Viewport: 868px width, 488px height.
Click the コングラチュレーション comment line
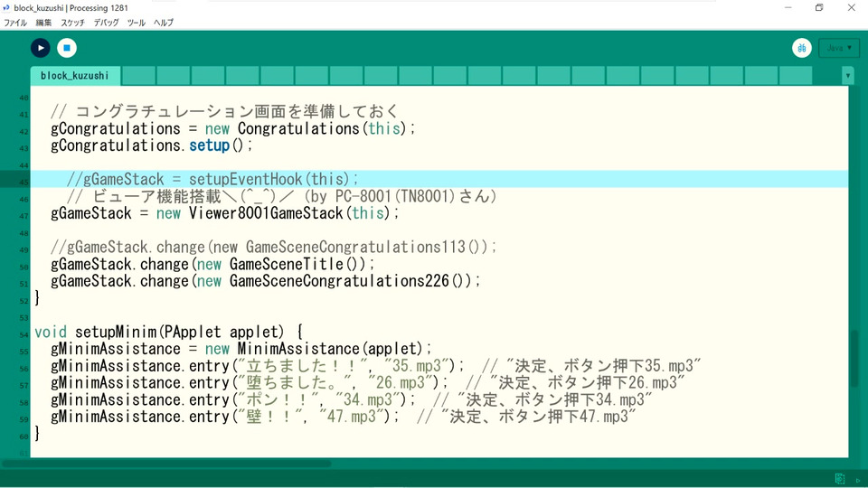coord(225,111)
